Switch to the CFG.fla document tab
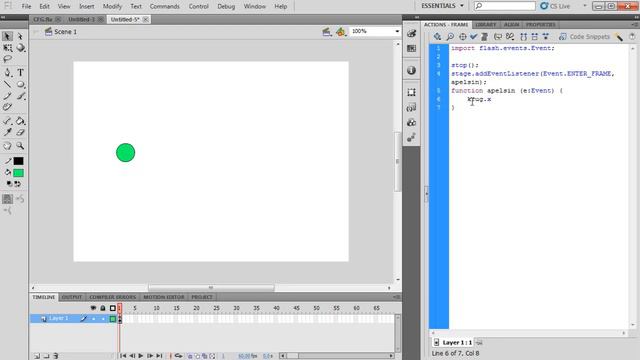Viewport: 640px width, 360px height. tap(43, 20)
